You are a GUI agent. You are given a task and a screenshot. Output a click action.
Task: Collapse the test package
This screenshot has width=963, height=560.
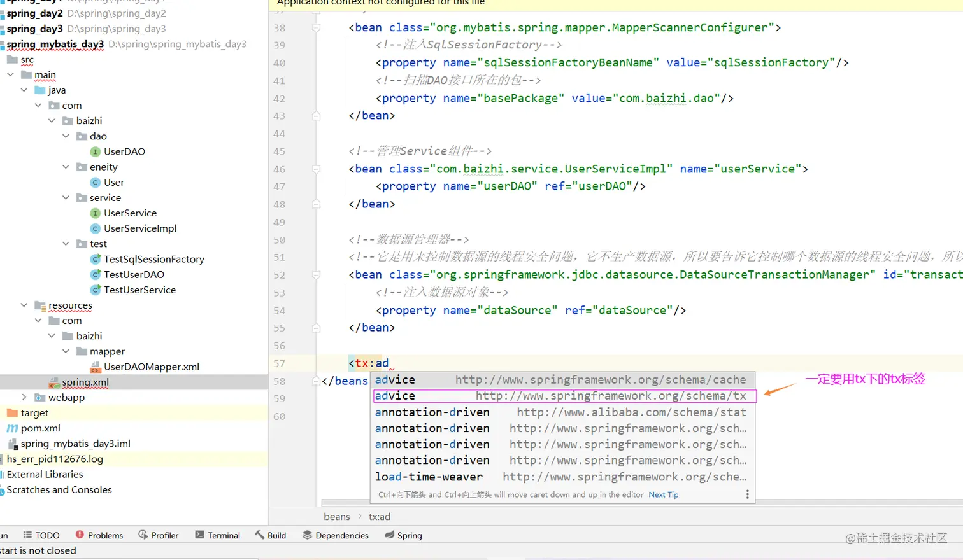pos(66,244)
